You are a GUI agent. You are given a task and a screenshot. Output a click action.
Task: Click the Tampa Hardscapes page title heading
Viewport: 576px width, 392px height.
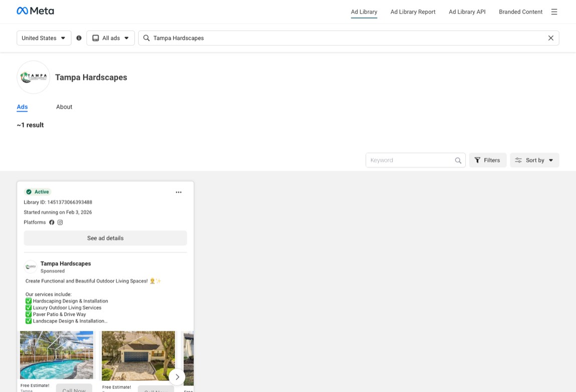coord(91,78)
